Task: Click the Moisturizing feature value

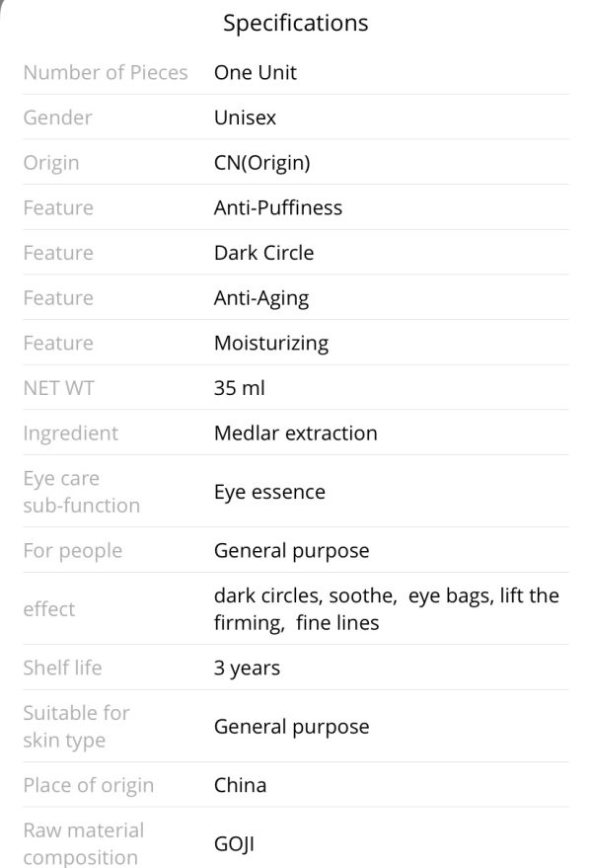Action: (x=271, y=344)
